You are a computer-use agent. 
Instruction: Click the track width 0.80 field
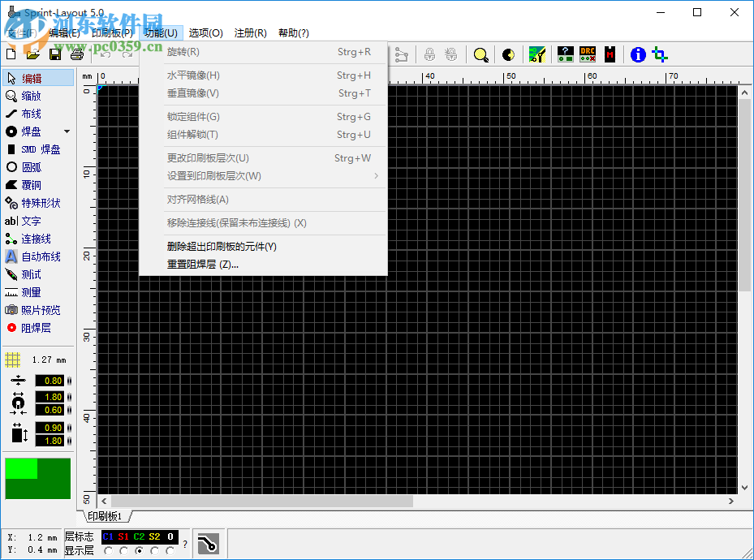point(50,381)
